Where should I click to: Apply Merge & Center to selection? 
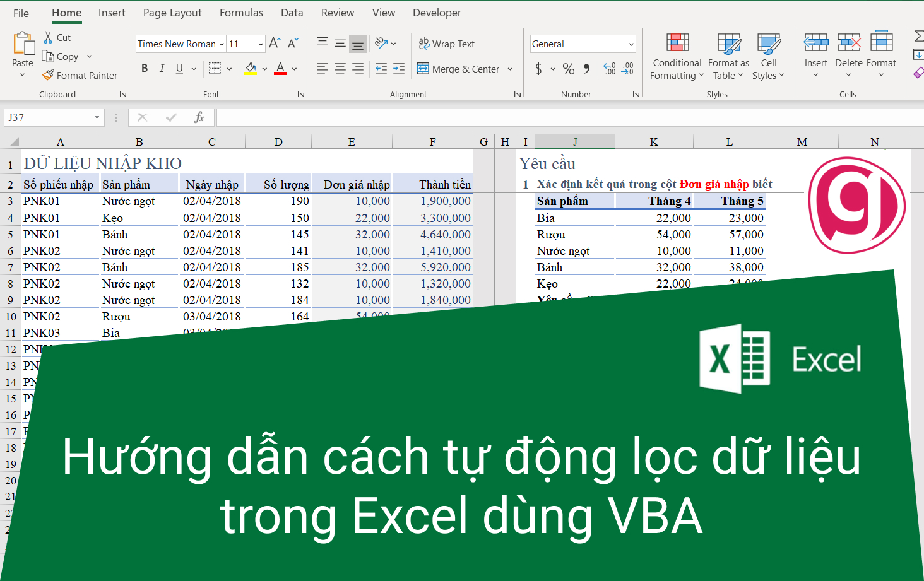(x=465, y=69)
